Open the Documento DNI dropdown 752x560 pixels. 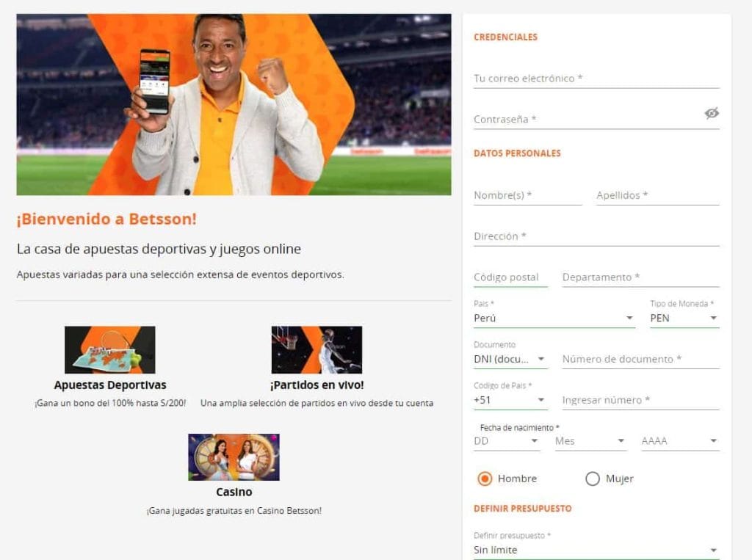click(x=510, y=359)
